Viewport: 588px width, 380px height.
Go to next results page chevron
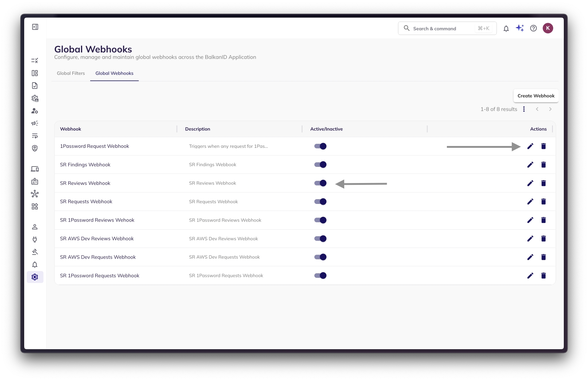(550, 109)
